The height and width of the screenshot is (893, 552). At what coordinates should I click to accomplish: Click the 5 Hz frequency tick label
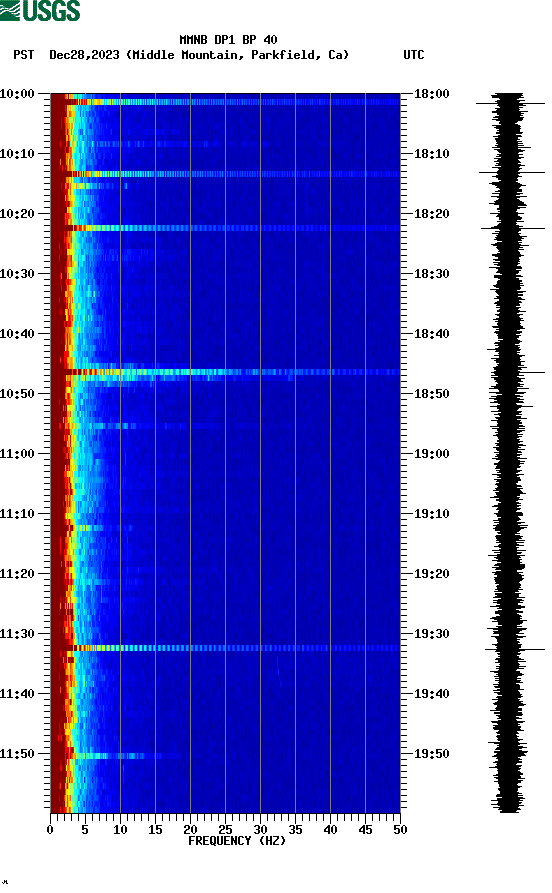coord(85,830)
